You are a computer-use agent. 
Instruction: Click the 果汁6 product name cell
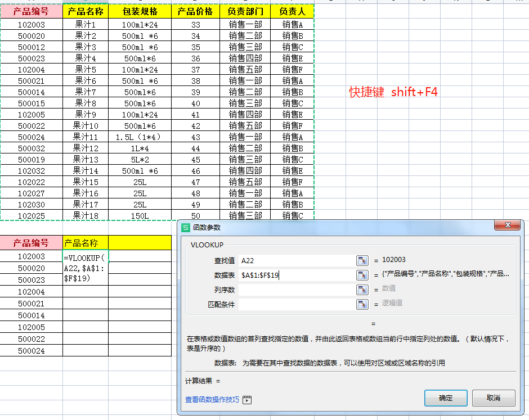(x=86, y=80)
